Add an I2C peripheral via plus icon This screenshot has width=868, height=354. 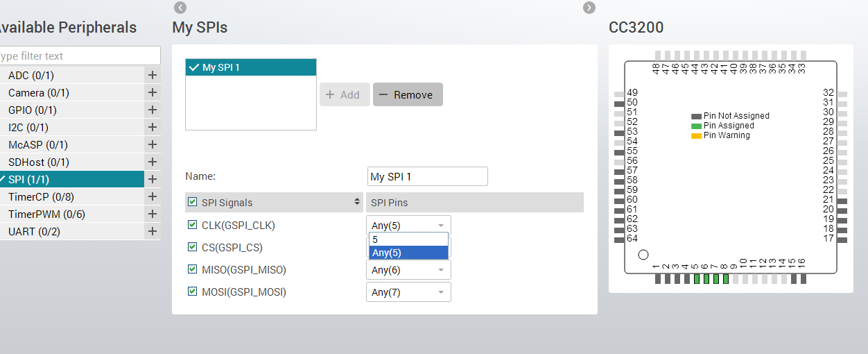(x=153, y=127)
